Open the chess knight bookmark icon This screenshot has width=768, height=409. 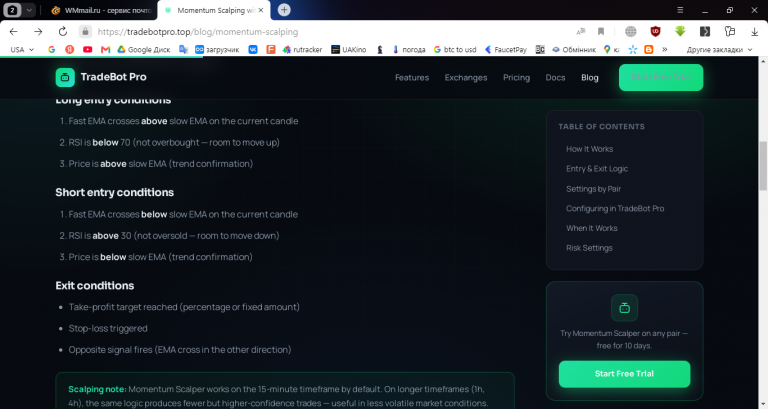(380, 49)
